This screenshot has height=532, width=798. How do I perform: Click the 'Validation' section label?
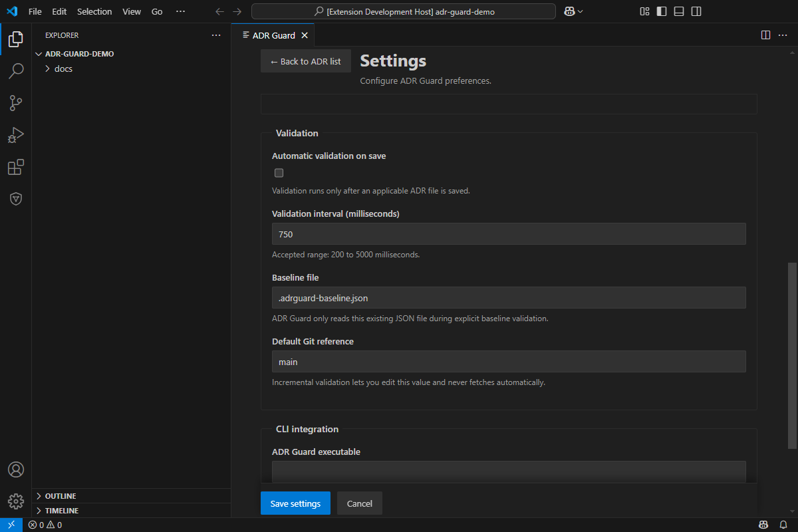click(297, 133)
